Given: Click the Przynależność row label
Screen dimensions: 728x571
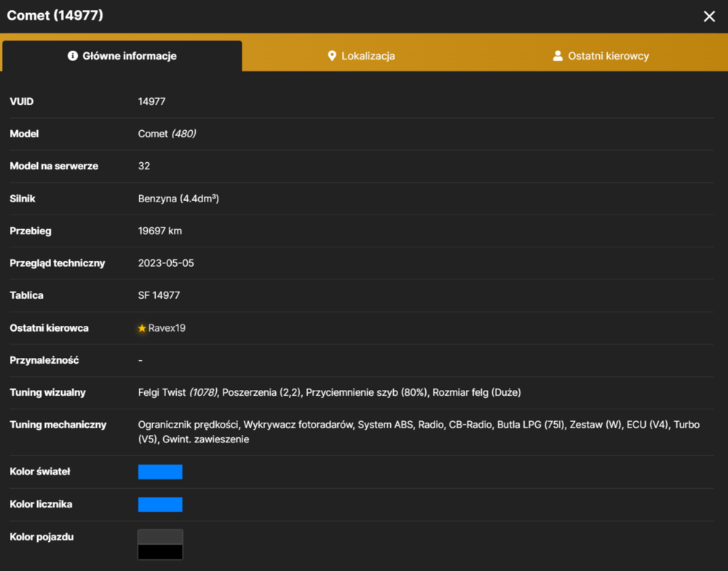Looking at the screenshot, I should [44, 360].
